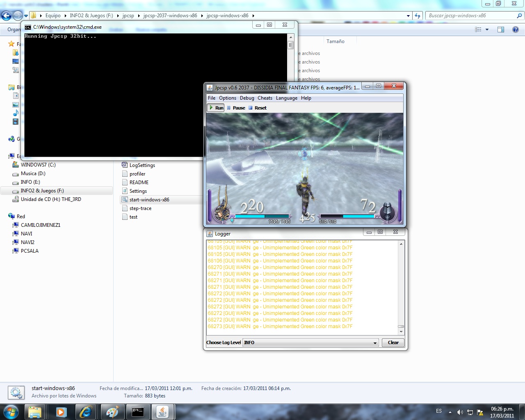Toggle the preview pane icon

click(501, 30)
